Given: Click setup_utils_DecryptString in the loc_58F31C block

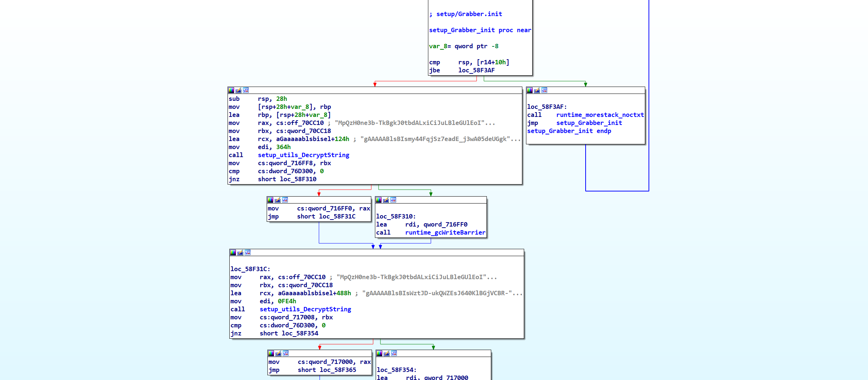Looking at the screenshot, I should (305, 309).
